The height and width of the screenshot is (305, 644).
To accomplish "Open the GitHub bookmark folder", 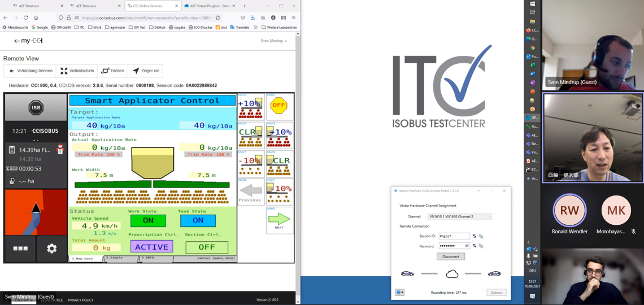I will click(157, 28).
